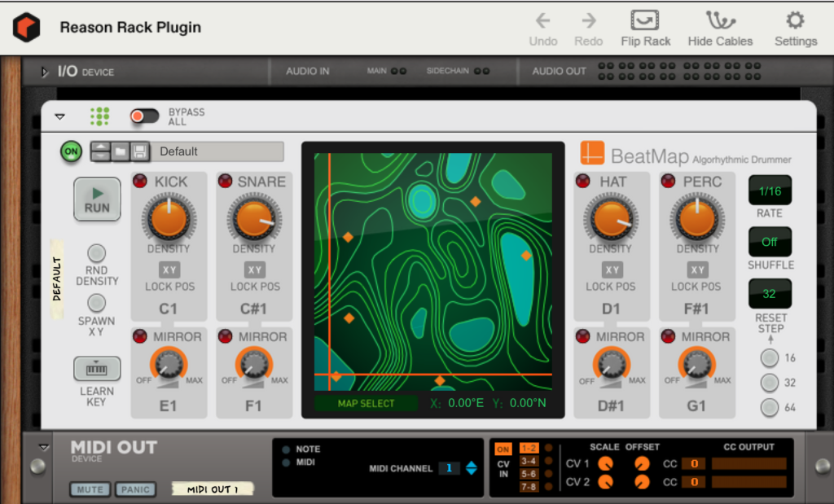Open the Settings gear
This screenshot has width=834, height=504.
click(795, 20)
